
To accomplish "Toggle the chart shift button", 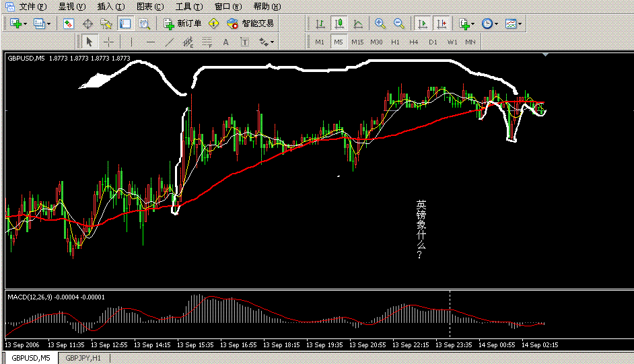I will click(x=442, y=24).
